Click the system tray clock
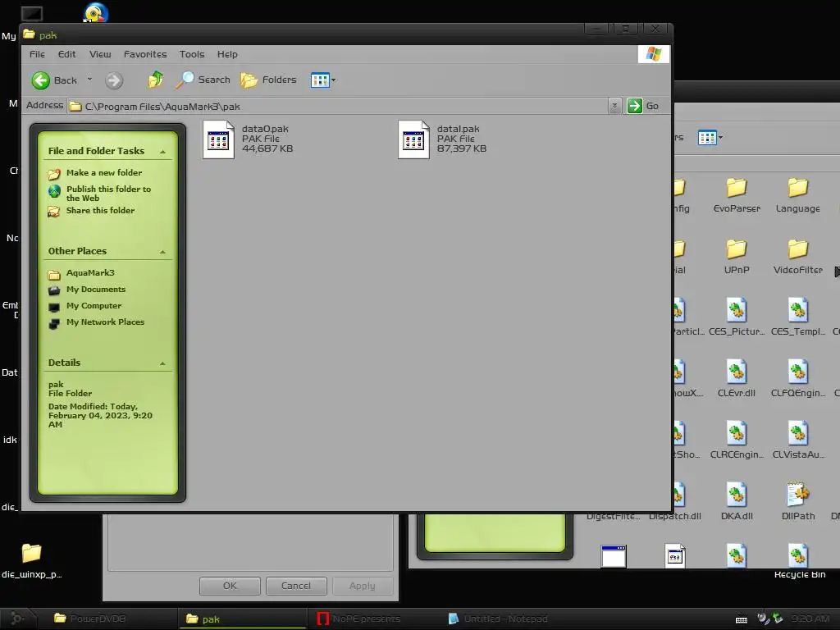Image resolution: width=840 pixels, height=630 pixels. (810, 619)
